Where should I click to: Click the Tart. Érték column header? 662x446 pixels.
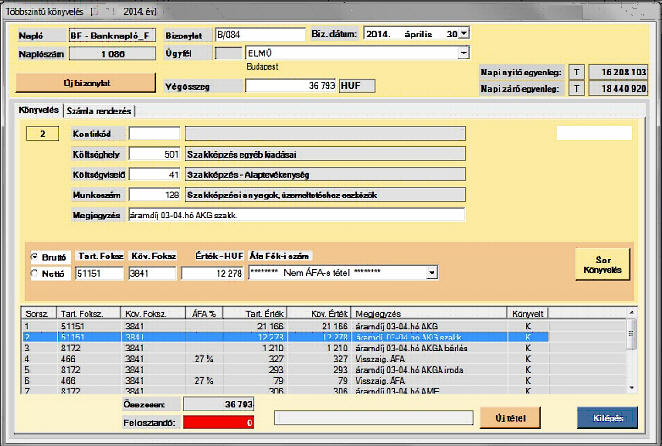coord(255,313)
